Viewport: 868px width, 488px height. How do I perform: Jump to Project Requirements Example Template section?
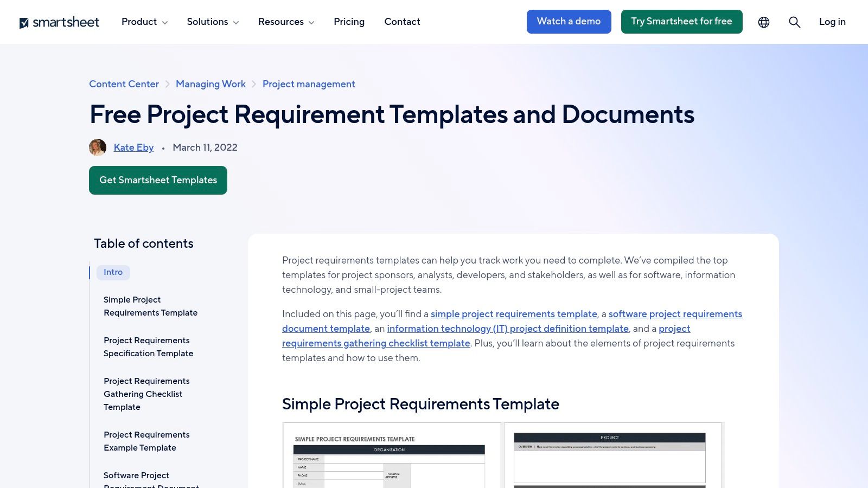pyautogui.click(x=146, y=441)
